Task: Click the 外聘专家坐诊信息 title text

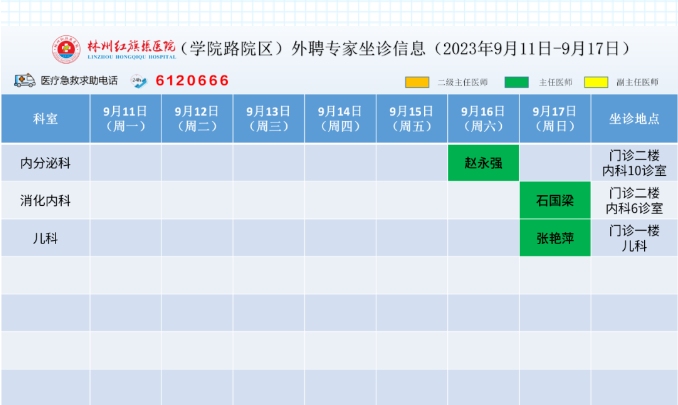Action: (358, 49)
